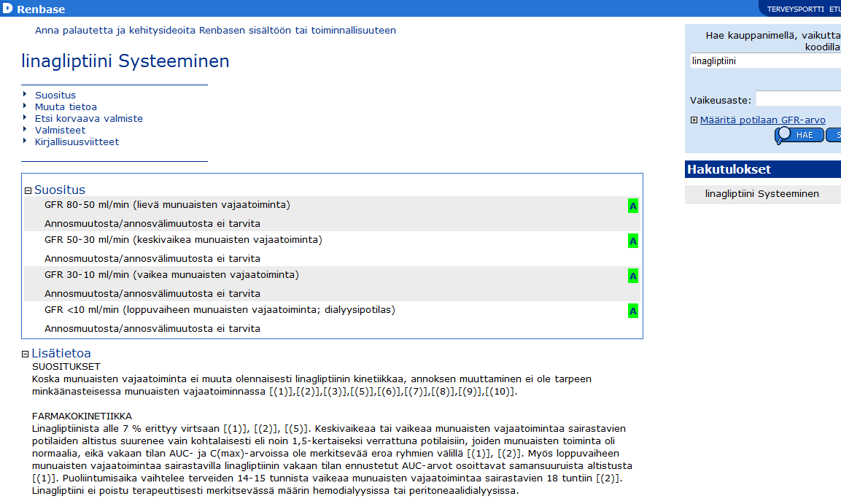
Task: Click the arrow bullet beside Kirjallisuusviitteet
Action: click(x=25, y=141)
